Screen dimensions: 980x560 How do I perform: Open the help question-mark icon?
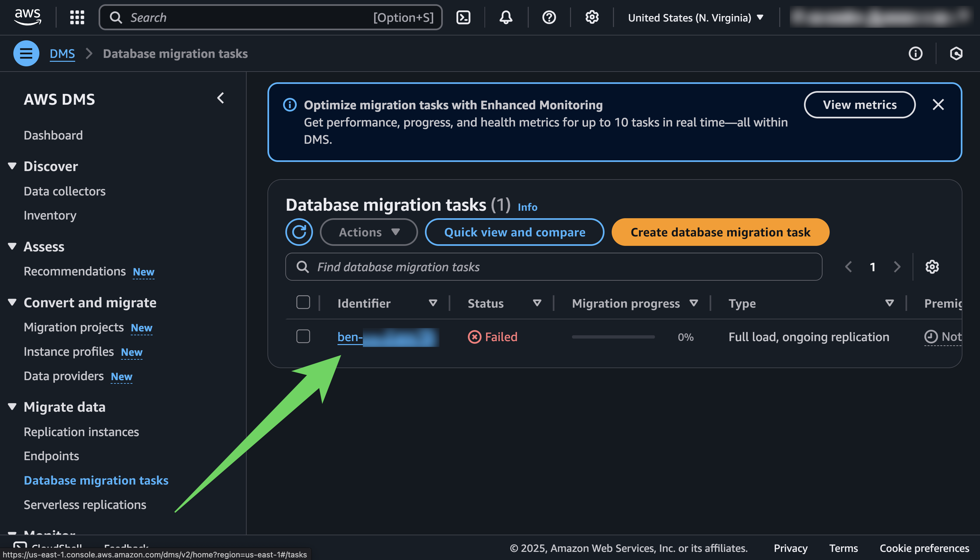click(549, 17)
